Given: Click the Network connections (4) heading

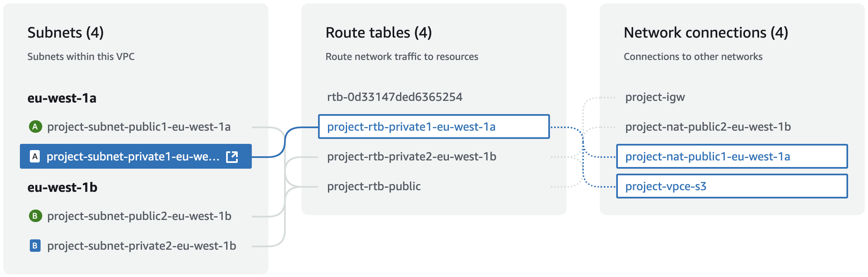Looking at the screenshot, I should tap(706, 33).
